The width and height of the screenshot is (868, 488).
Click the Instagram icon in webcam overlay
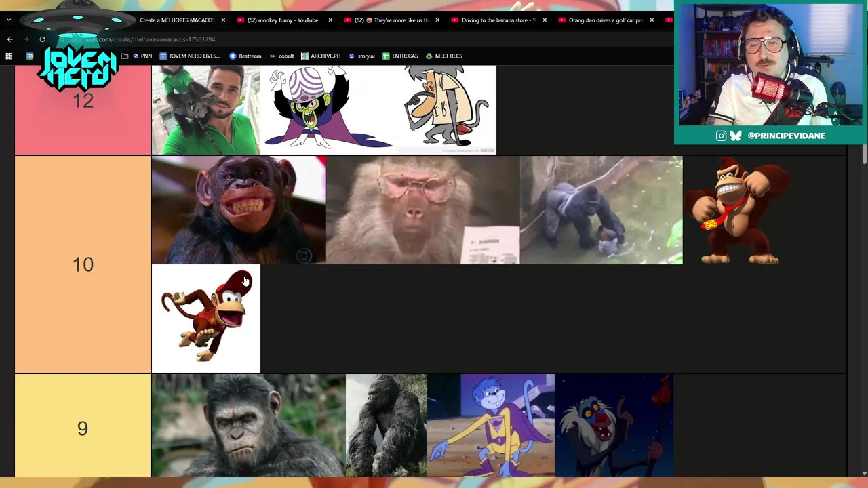click(721, 136)
